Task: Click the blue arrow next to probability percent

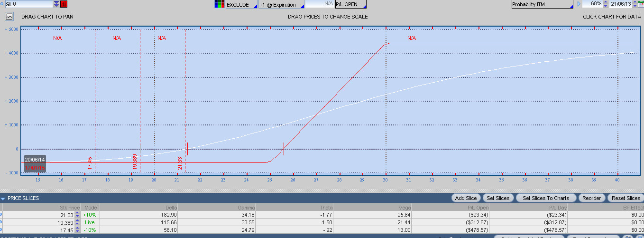Action: pos(579,4)
